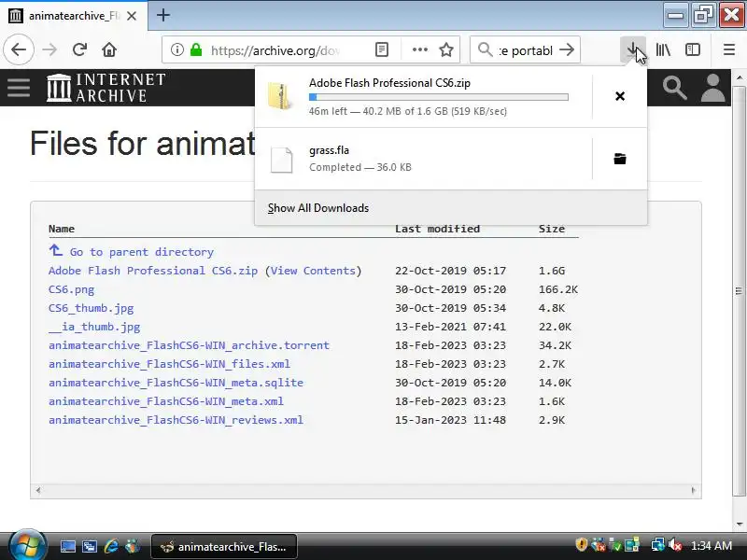747x560 pixels.
Task: Open the browser home page
Action: [109, 49]
